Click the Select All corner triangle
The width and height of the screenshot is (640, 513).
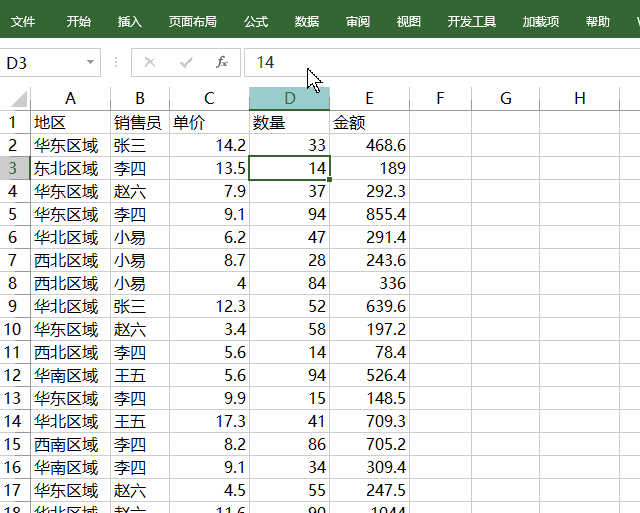[19, 98]
